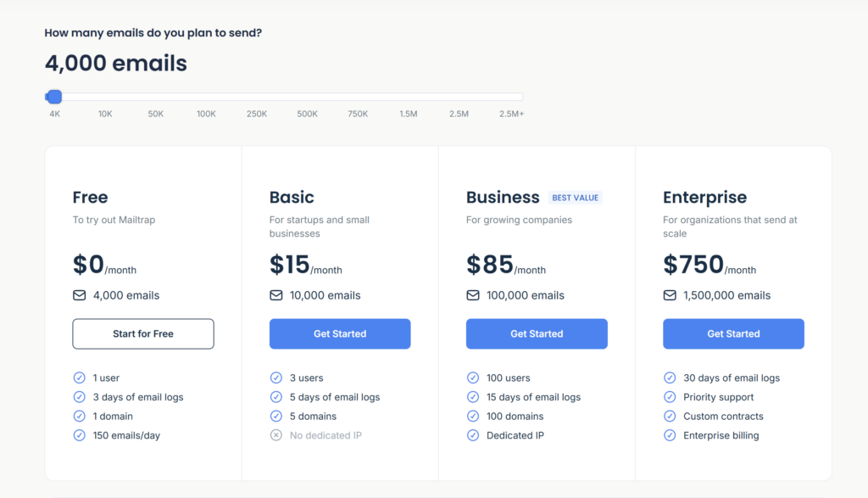The image size is (868, 498).
Task: Select the 50K label under slider
Action: (x=156, y=114)
